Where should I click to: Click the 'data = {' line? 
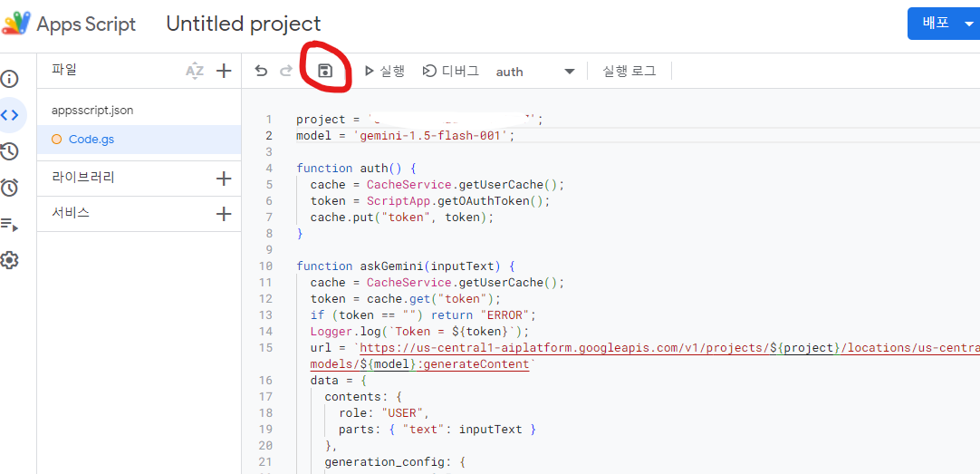point(338,381)
